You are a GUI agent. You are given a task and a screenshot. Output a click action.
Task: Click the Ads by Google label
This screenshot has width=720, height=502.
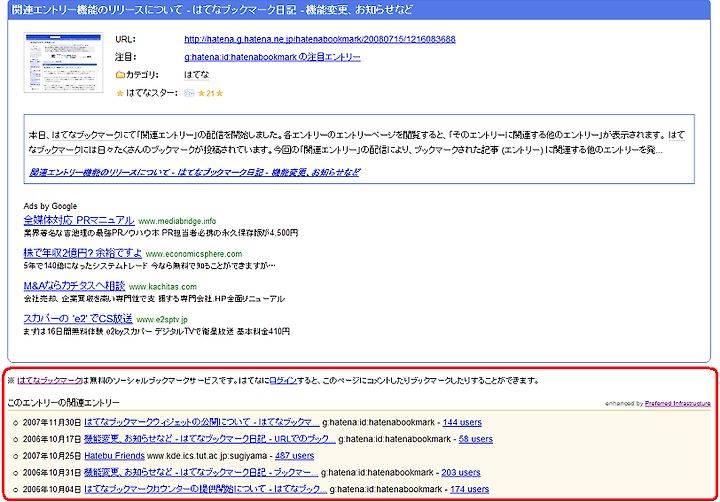pyautogui.click(x=50, y=206)
